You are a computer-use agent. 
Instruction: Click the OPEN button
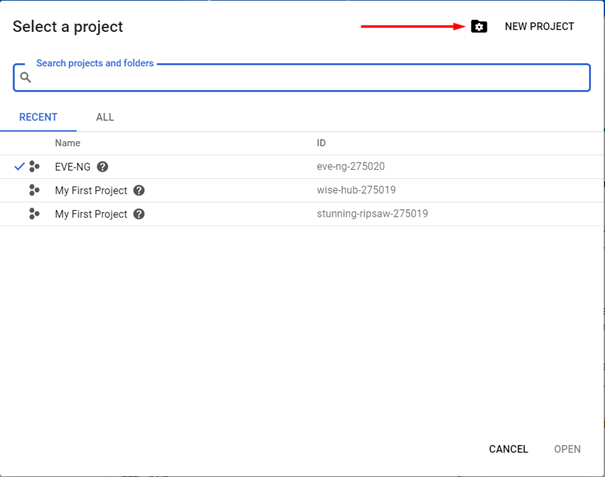567,449
